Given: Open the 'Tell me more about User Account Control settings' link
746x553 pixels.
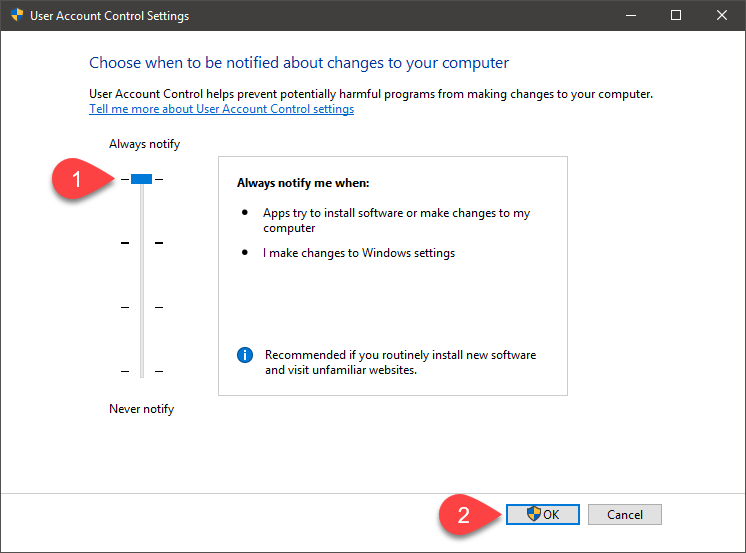Looking at the screenshot, I should [x=222, y=109].
